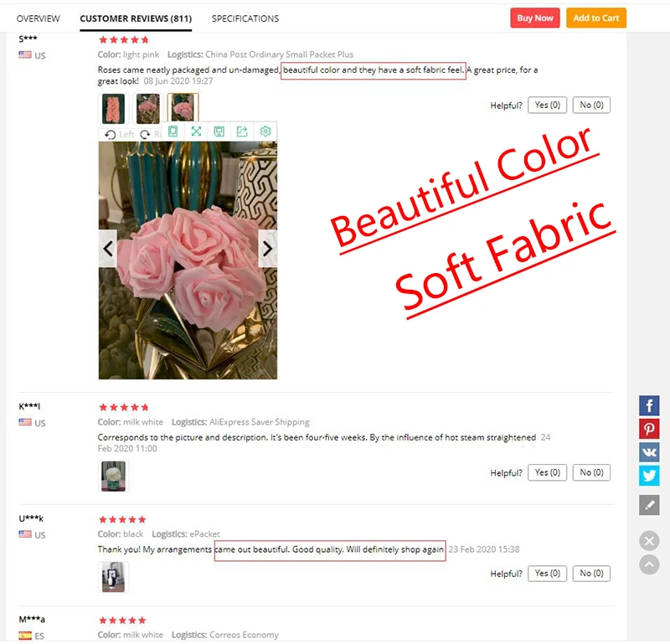The image size is (670, 644).
Task: Share on Facebook via sidebar icon
Action: tap(649, 405)
